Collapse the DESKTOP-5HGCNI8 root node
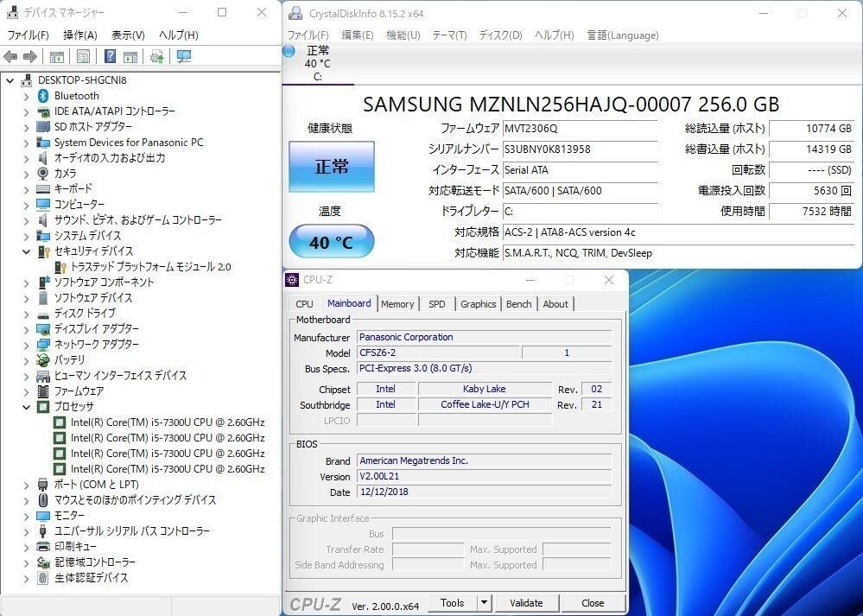Image resolution: width=863 pixels, height=616 pixels. pyautogui.click(x=10, y=80)
